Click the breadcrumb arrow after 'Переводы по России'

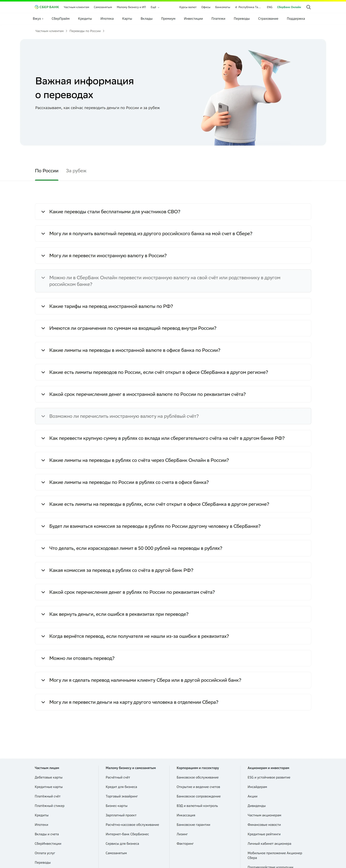point(103,31)
